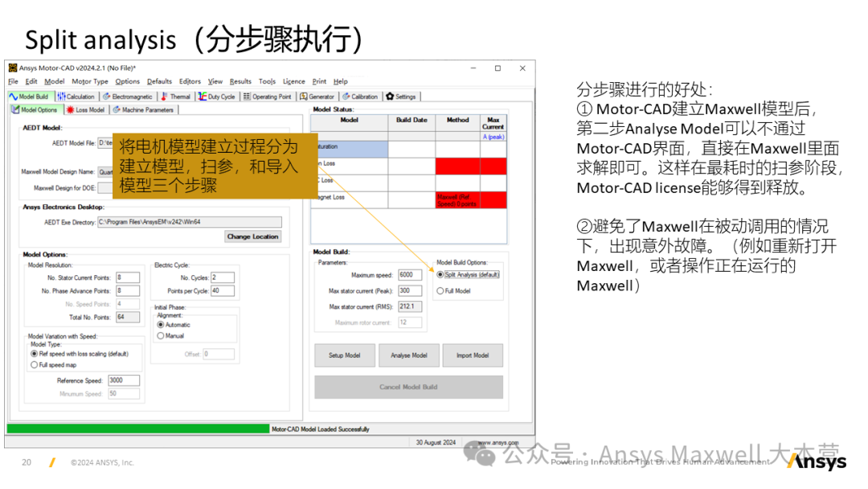The image size is (868, 489).
Task: Select the Full Model build option
Action: 453,290
